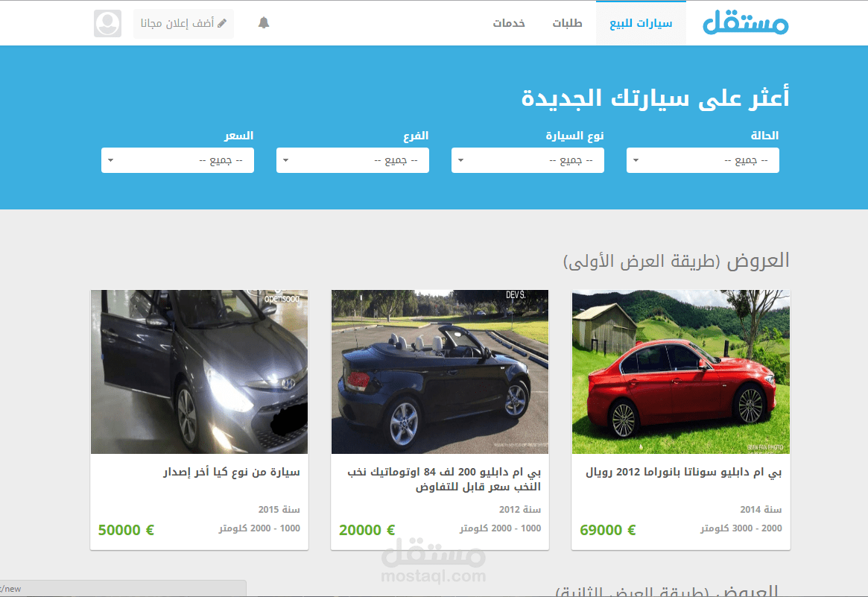Click the Mostaql site logo
The width and height of the screenshot is (868, 597).
coord(746,22)
